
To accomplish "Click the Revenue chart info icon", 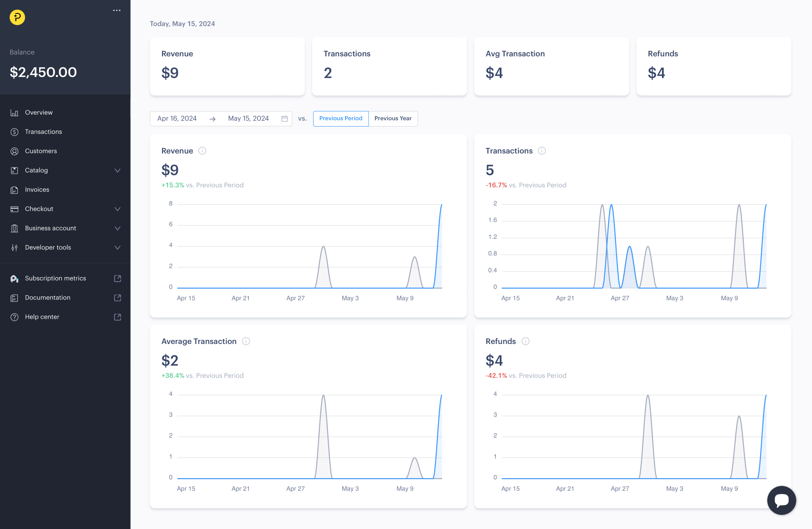I will [202, 151].
